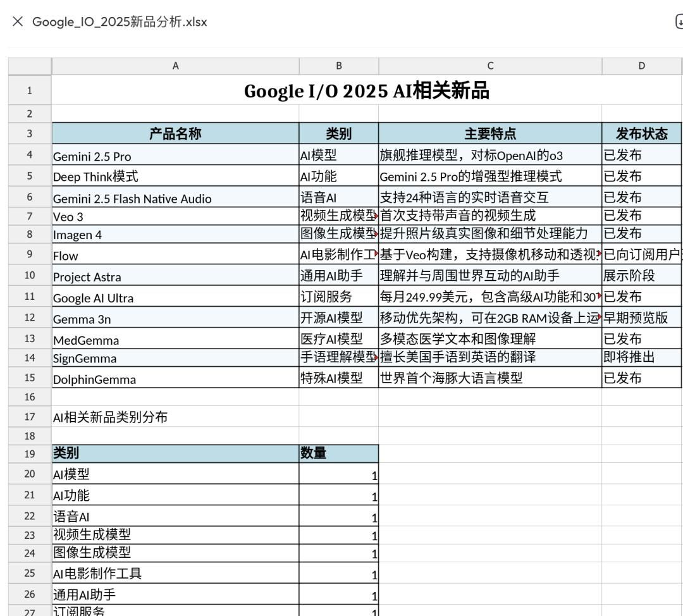
Task: Click the '每月249.99美元' cell
Action: 490,296
